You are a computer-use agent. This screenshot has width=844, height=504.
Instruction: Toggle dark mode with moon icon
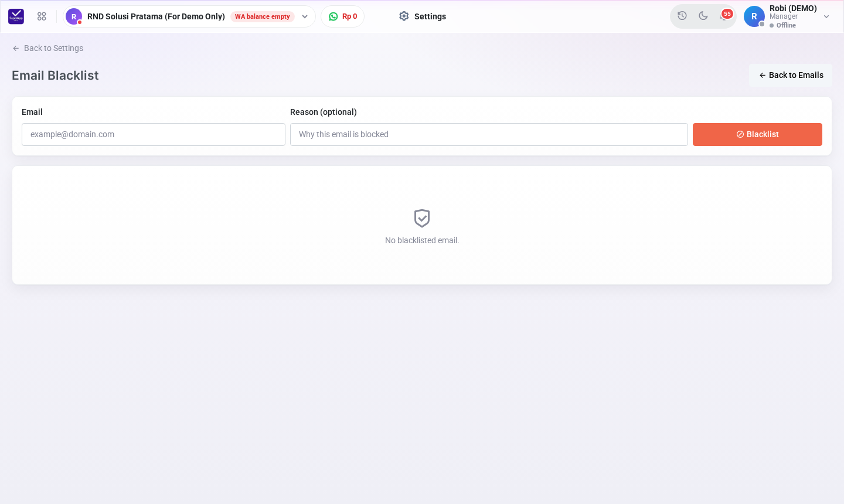tap(703, 16)
